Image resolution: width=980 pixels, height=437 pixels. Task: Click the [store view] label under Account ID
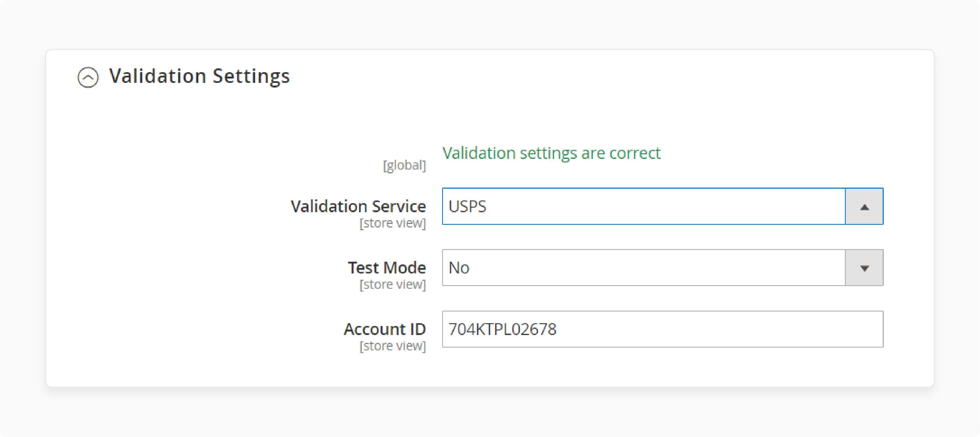pyautogui.click(x=393, y=346)
